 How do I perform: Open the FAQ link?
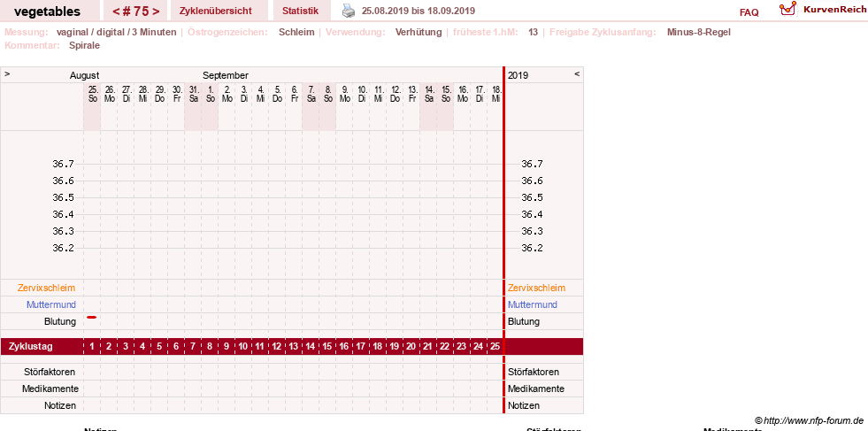pos(749,12)
